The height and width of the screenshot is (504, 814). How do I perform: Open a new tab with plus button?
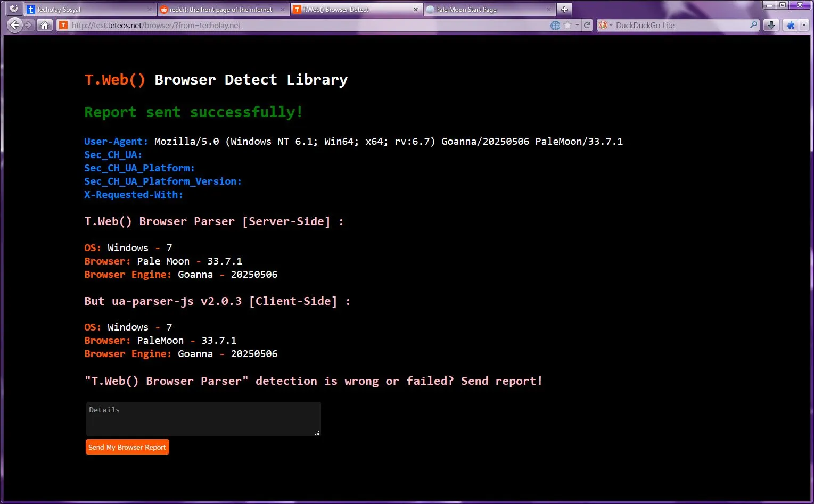[564, 9]
